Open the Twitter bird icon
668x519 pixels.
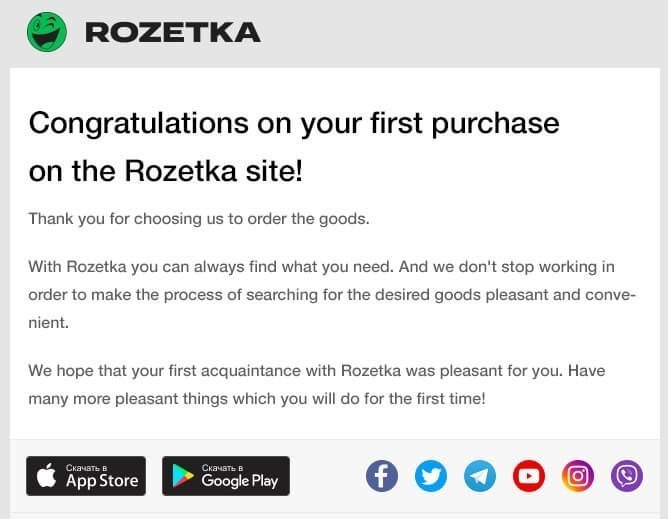tap(431, 476)
